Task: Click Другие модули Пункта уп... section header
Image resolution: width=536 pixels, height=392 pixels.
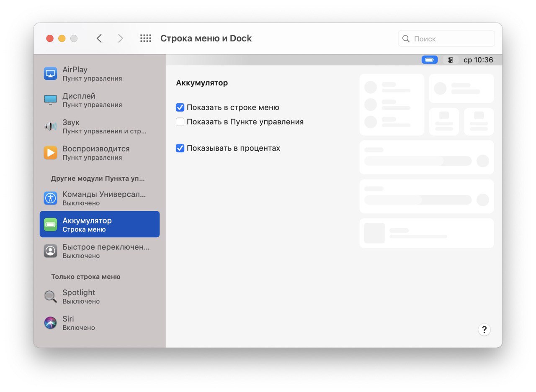Action: click(x=98, y=178)
